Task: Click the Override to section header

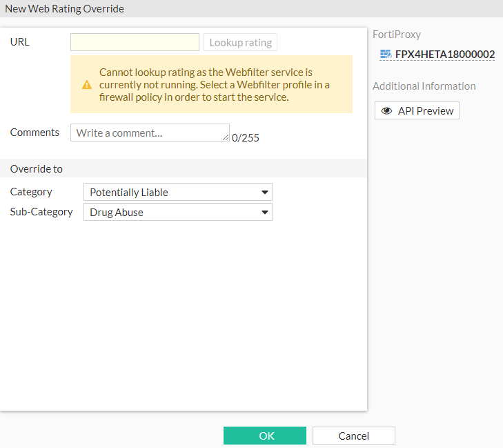Action: pyautogui.click(x=37, y=168)
